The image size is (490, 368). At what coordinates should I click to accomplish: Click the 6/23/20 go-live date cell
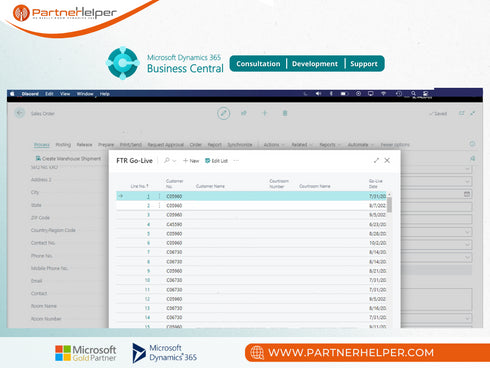coord(377,224)
